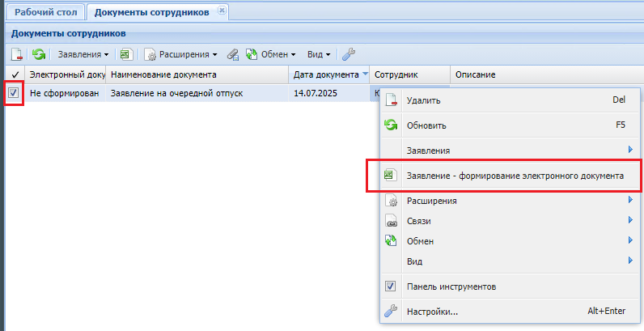
Task: Click the delete document icon in toolbar
Action: [x=17, y=54]
